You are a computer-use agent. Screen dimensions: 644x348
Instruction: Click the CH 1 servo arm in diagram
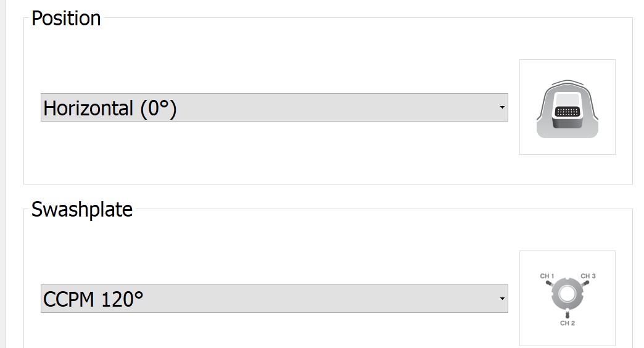tap(550, 283)
